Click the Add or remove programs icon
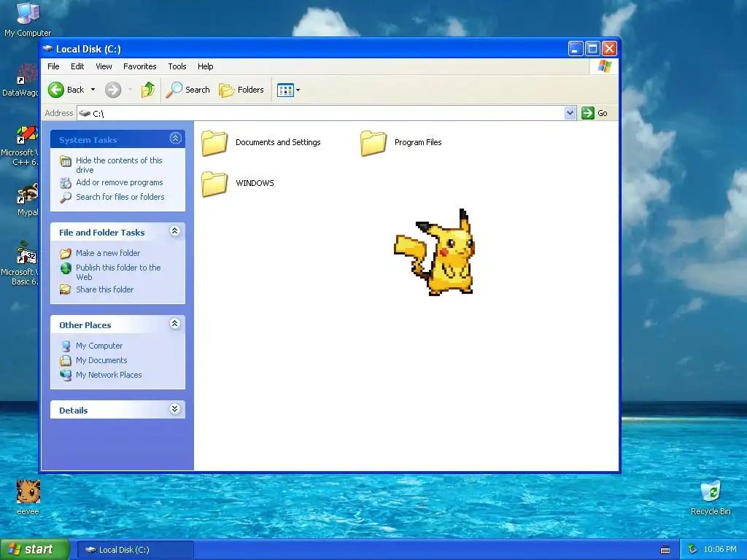Image resolution: width=747 pixels, height=560 pixels. coord(66,183)
